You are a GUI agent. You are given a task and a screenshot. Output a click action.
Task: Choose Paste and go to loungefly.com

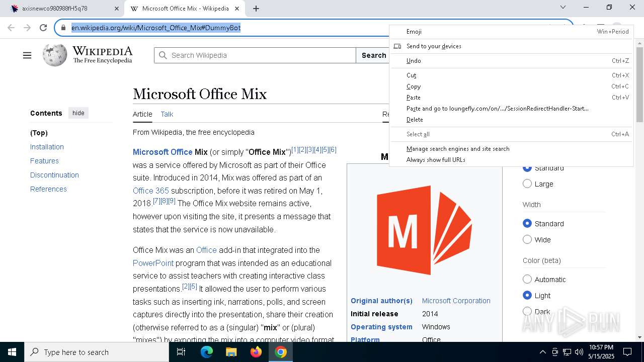511,109
